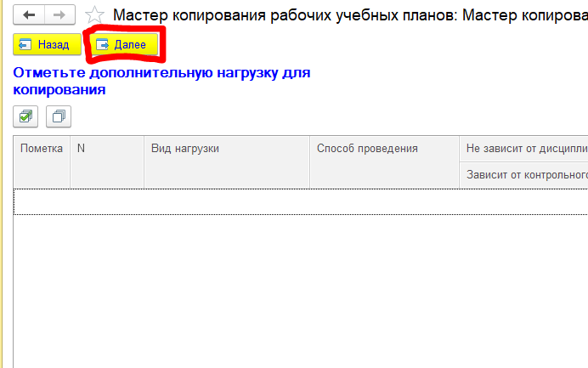Select the empty first table row
This screenshot has width=588, height=368.
click(x=301, y=201)
